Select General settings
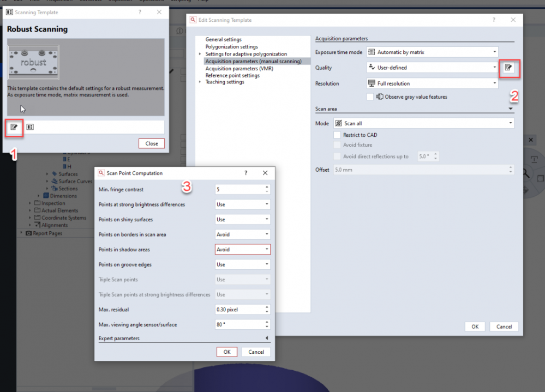The image size is (545, 392). click(x=223, y=39)
